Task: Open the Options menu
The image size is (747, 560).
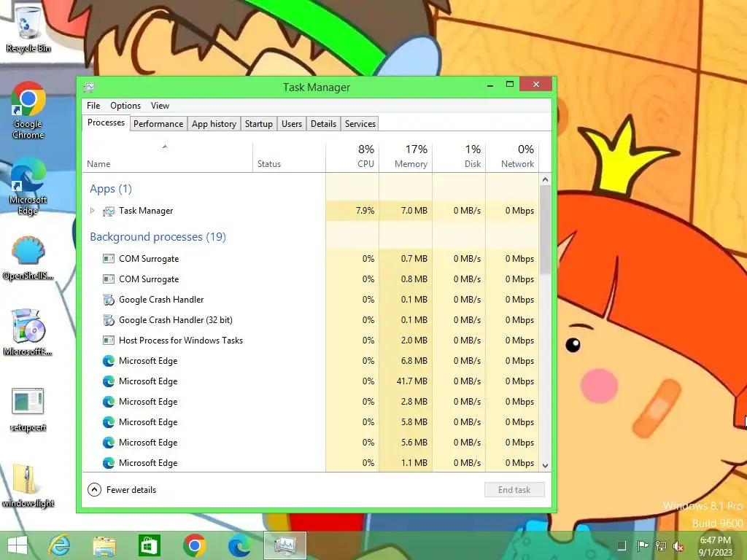Action: pyautogui.click(x=125, y=106)
